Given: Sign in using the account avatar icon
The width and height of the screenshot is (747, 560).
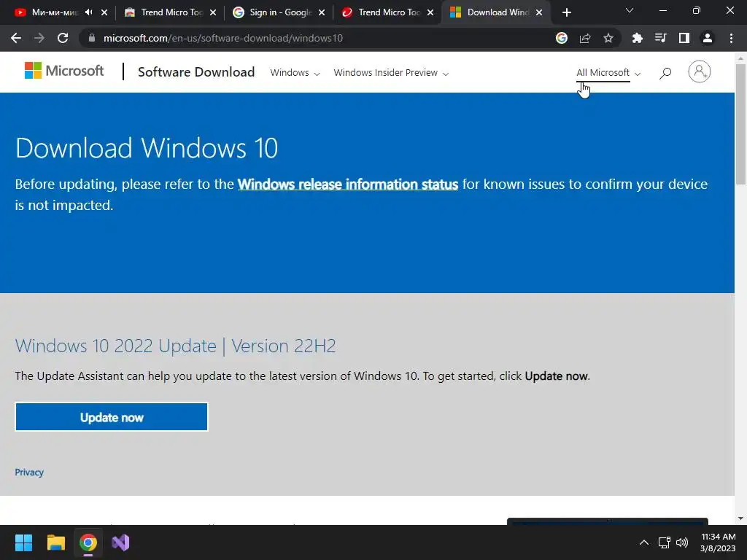Looking at the screenshot, I should click(x=700, y=72).
